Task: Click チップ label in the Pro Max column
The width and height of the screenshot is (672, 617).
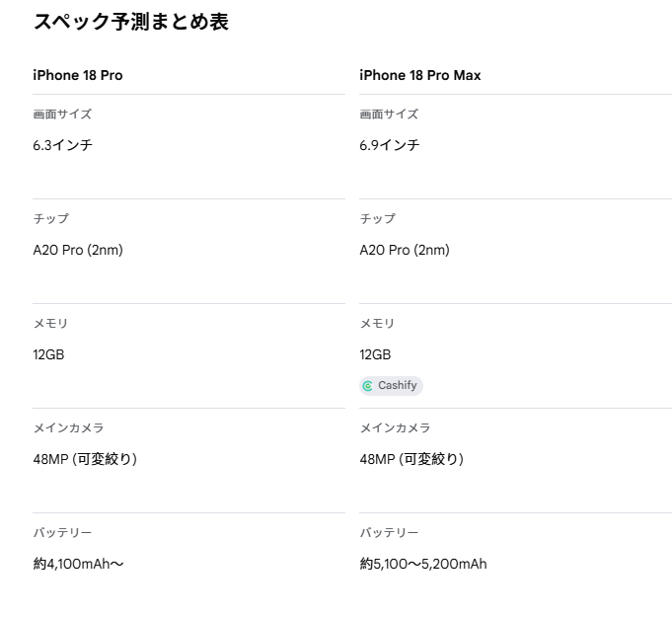Action: coord(377,219)
